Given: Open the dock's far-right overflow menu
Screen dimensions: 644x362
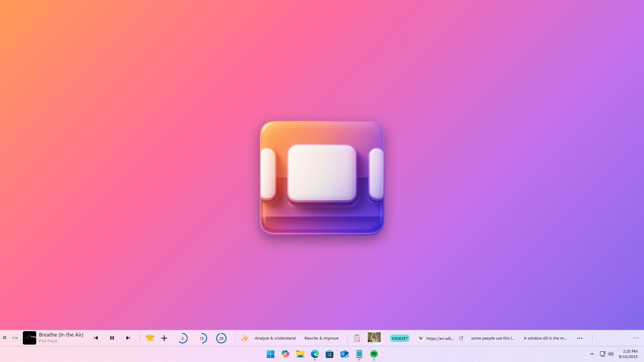Looking at the screenshot, I should (x=636, y=338).
